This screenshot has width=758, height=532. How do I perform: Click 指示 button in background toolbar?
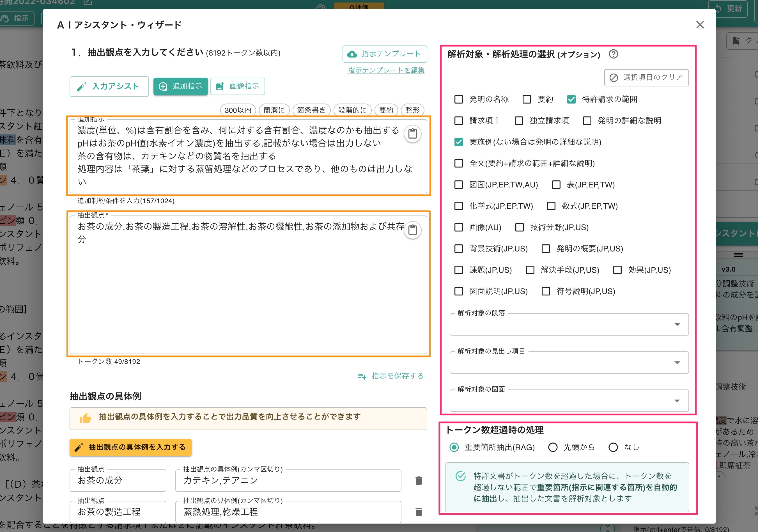pyautogui.click(x=17, y=18)
